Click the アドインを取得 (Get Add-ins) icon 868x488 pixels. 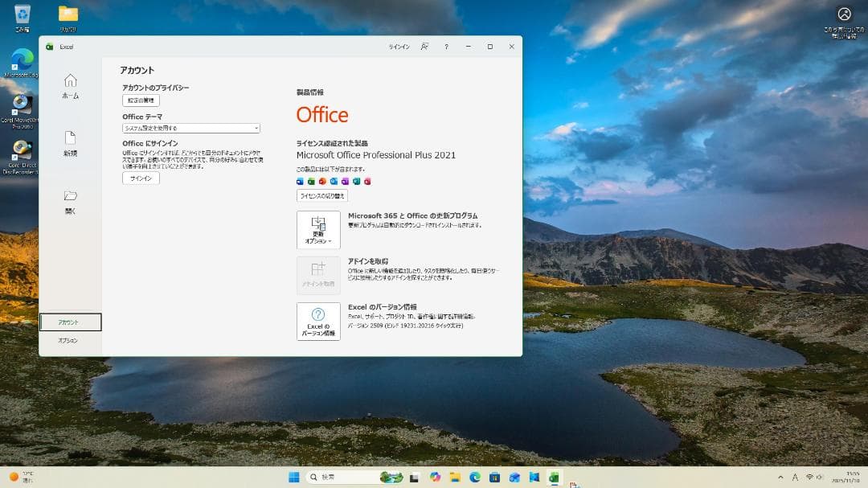point(317,273)
